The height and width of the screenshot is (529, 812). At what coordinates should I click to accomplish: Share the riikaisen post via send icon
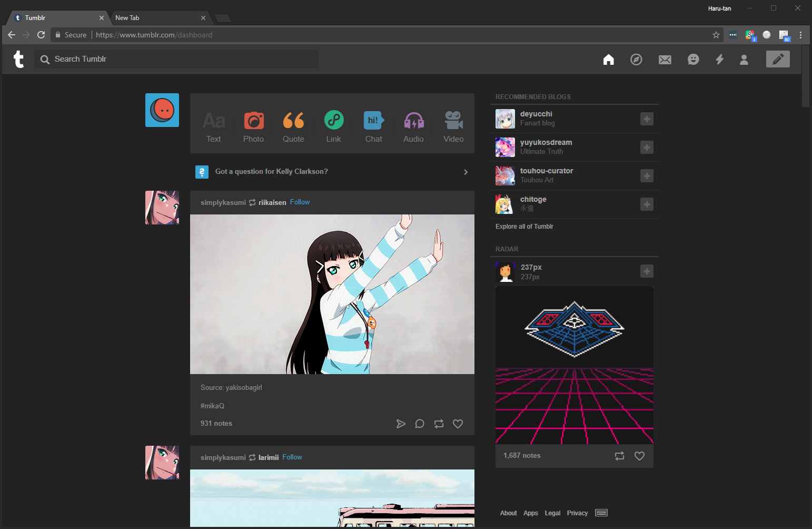click(401, 424)
